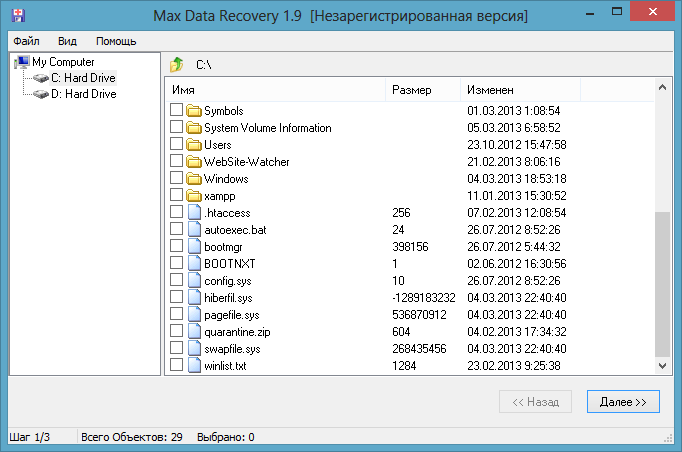682x452 pixels.
Task: Click the Symbols folder icon
Action: pyautogui.click(x=194, y=110)
